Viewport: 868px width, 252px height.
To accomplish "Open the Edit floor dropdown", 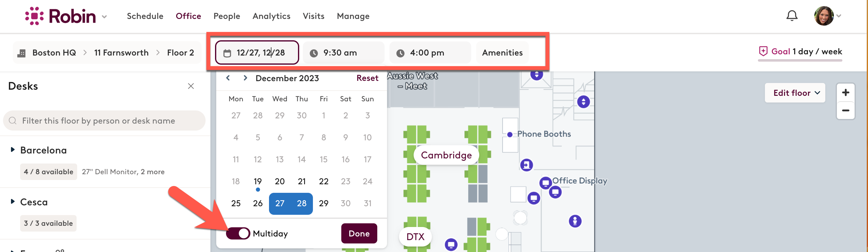I will pos(794,93).
